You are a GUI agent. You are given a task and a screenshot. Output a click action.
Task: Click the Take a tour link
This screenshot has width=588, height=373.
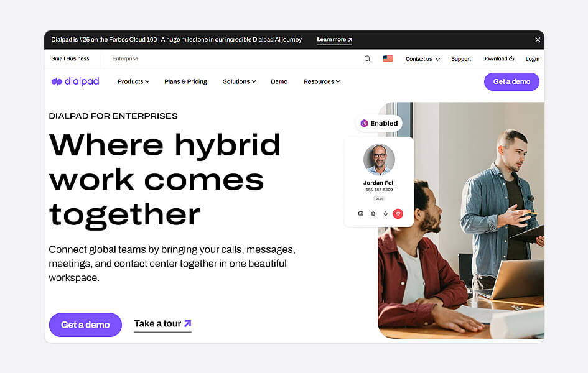pyautogui.click(x=163, y=324)
